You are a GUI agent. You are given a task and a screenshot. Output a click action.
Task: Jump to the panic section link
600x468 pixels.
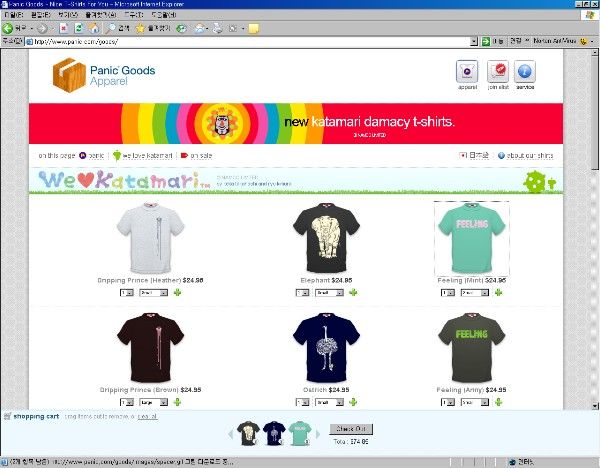coord(91,155)
